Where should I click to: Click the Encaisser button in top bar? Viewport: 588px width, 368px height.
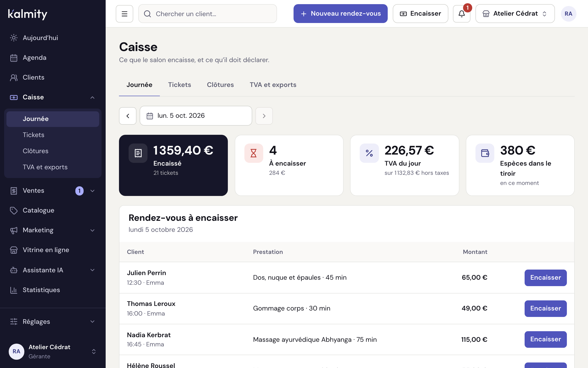pyautogui.click(x=420, y=14)
